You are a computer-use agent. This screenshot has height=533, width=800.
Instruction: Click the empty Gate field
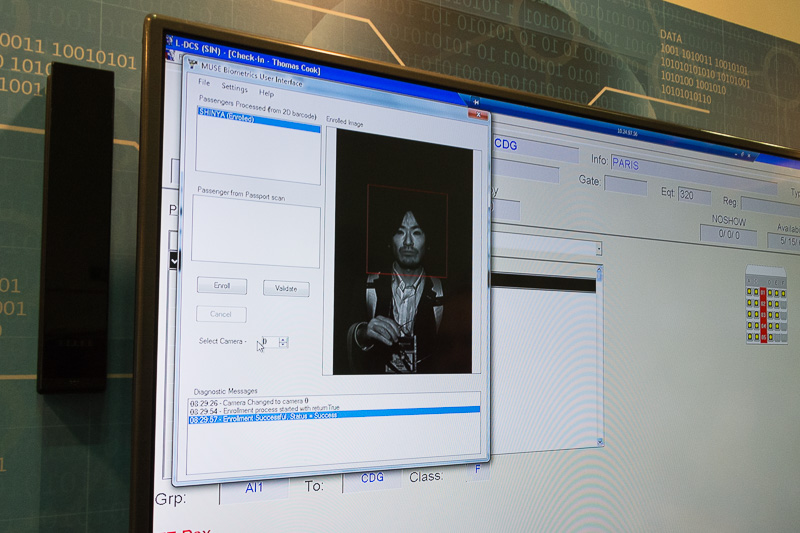[x=626, y=186]
